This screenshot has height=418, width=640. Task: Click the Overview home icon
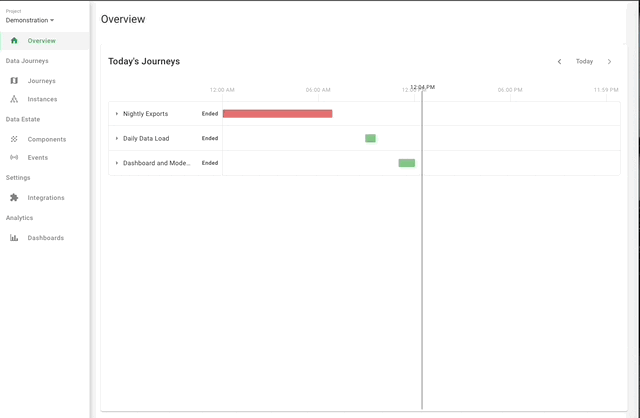click(14, 41)
